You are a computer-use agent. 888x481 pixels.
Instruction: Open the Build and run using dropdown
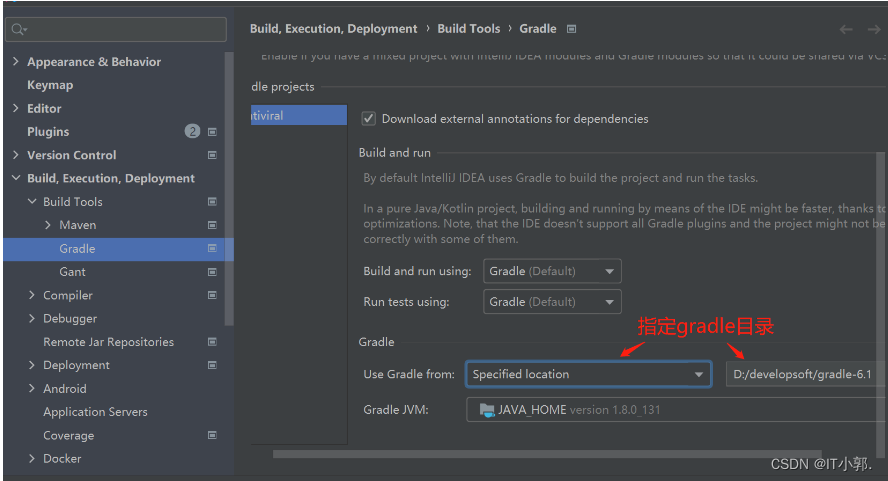552,271
